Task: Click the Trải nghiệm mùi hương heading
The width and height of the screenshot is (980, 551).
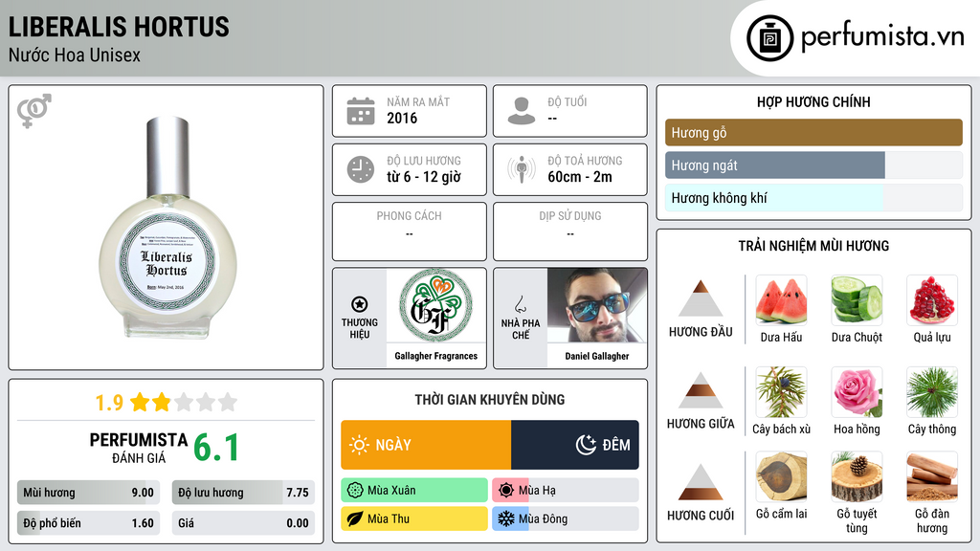Action: [813, 246]
